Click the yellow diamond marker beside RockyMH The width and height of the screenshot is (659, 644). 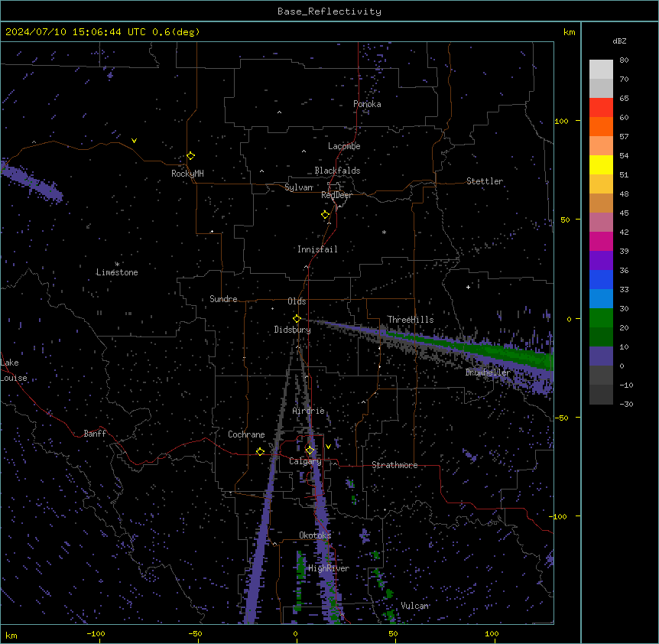tap(191, 156)
